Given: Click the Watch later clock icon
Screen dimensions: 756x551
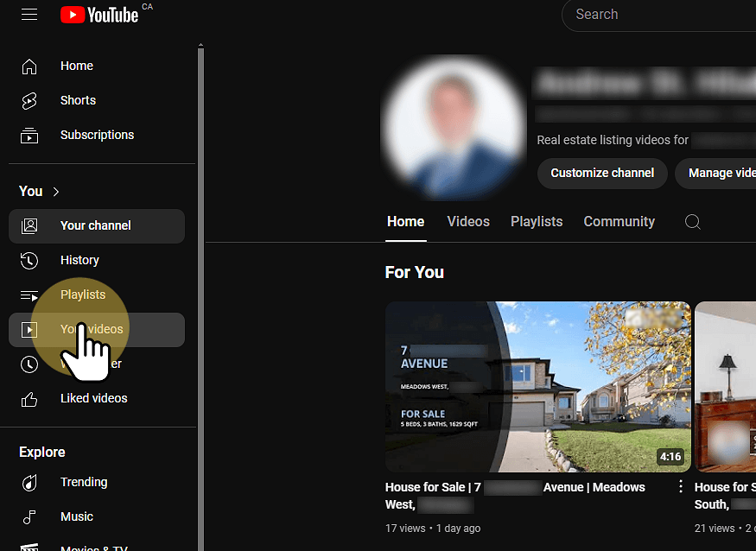Looking at the screenshot, I should (29, 364).
